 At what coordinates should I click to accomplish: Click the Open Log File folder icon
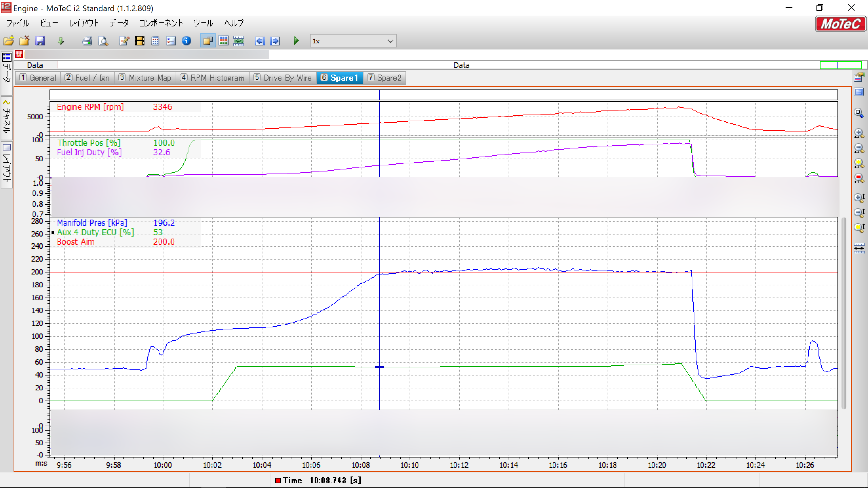[x=9, y=41]
